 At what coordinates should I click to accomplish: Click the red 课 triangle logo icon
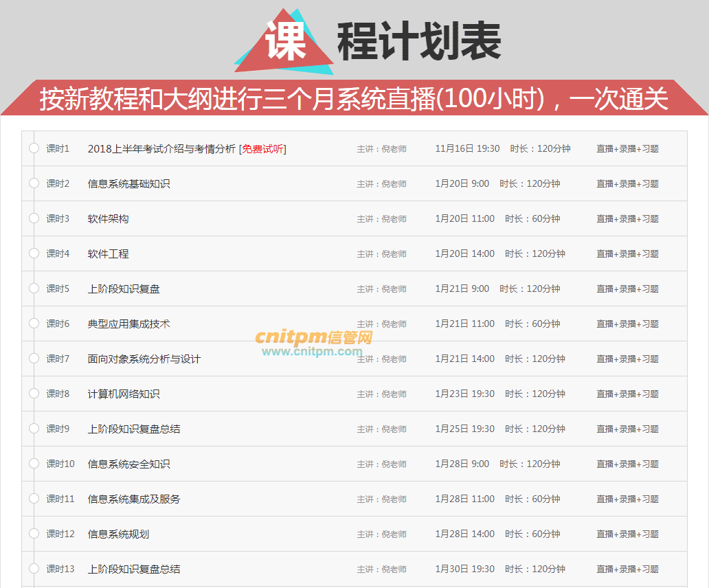click(284, 43)
